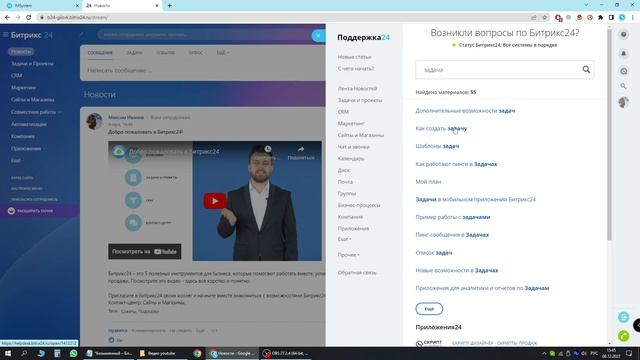Open 'CRM' in the left Bitrix menu
Screen dimensions: 640x360
16,76
